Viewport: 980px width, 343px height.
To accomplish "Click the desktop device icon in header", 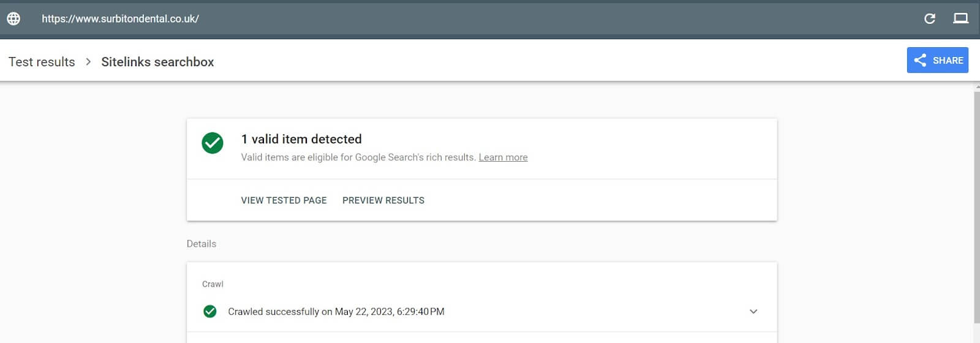I will click(x=960, y=18).
